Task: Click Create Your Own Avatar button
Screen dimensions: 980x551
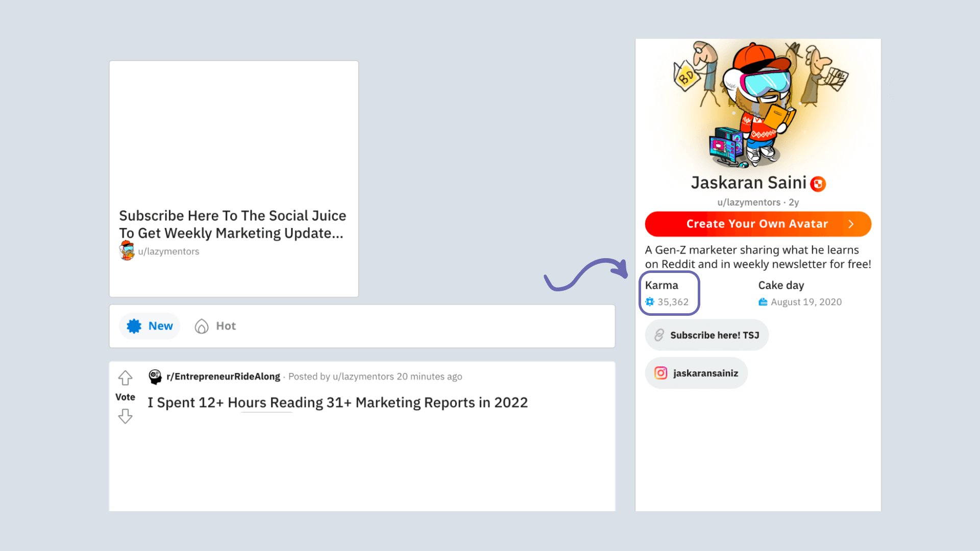Action: tap(757, 223)
